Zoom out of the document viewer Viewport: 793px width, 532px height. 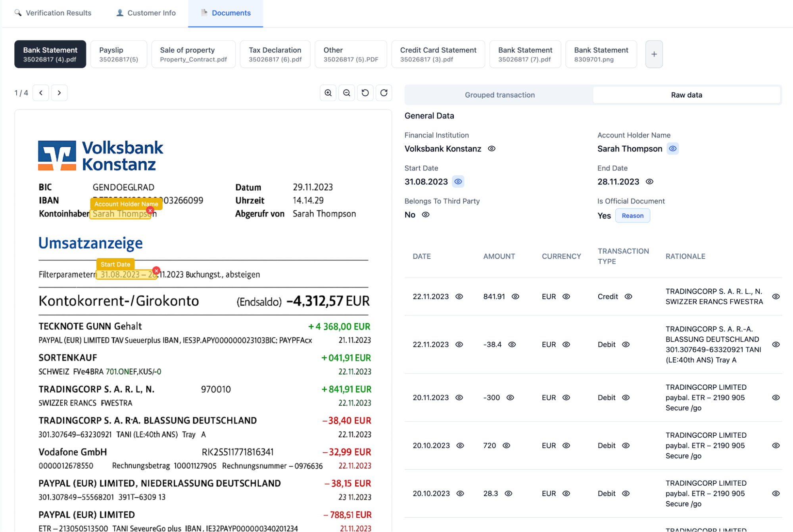click(x=347, y=93)
